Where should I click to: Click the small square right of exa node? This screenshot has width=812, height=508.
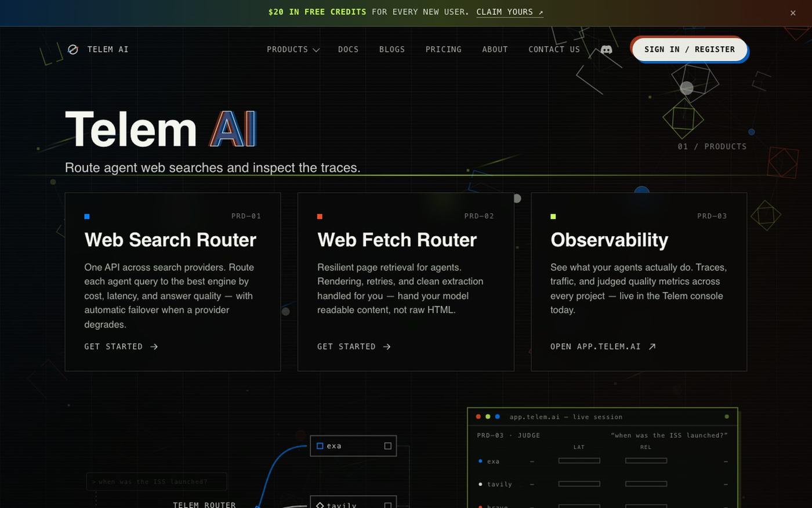tap(388, 446)
